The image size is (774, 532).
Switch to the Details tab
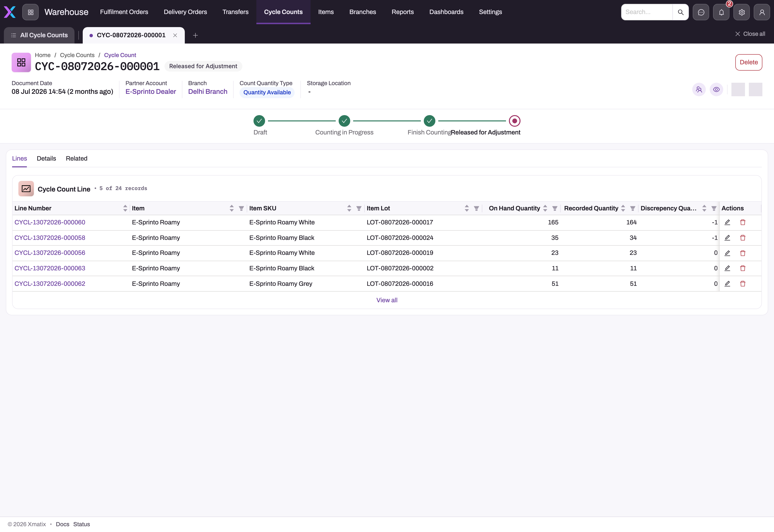click(x=46, y=159)
